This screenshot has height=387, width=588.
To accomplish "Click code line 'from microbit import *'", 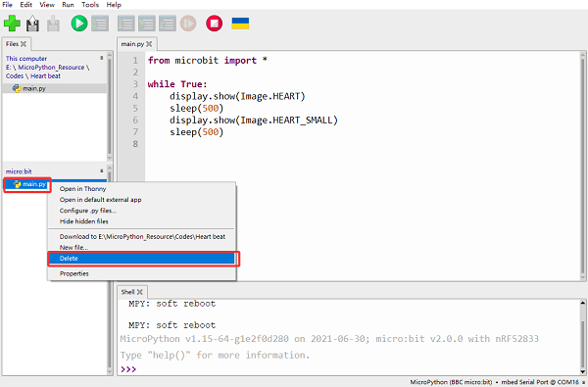I will [x=208, y=61].
